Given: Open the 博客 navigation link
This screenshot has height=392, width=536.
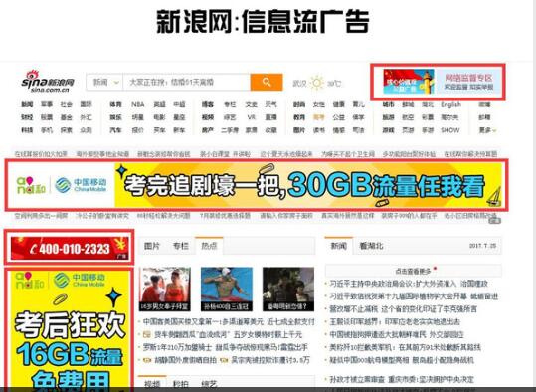Looking at the screenshot, I should pyautogui.click(x=208, y=104).
